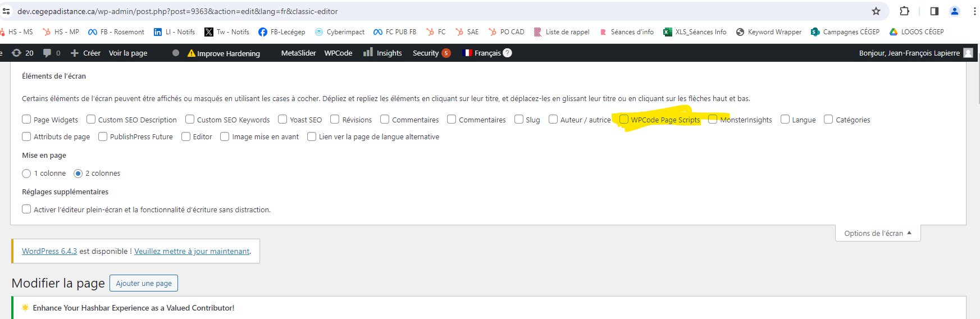Check the Yoast SEO checkbox
This screenshot has width=980, height=319.
pyautogui.click(x=282, y=119)
